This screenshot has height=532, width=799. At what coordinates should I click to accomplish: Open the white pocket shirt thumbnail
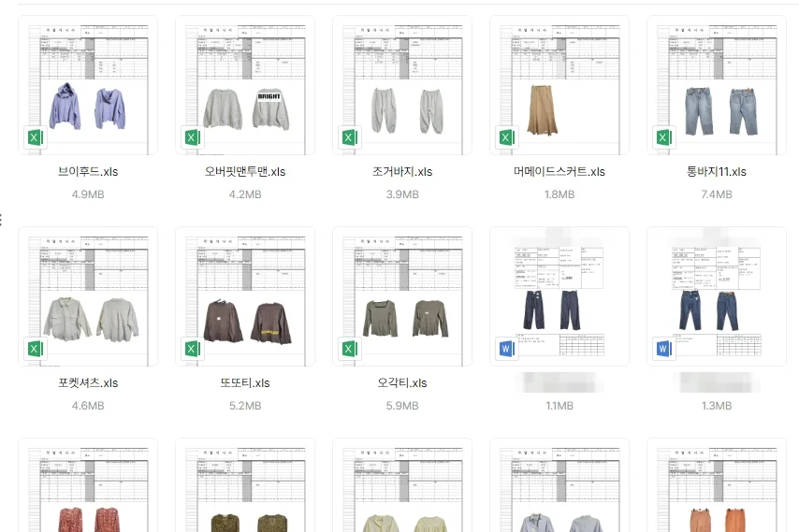(88, 296)
